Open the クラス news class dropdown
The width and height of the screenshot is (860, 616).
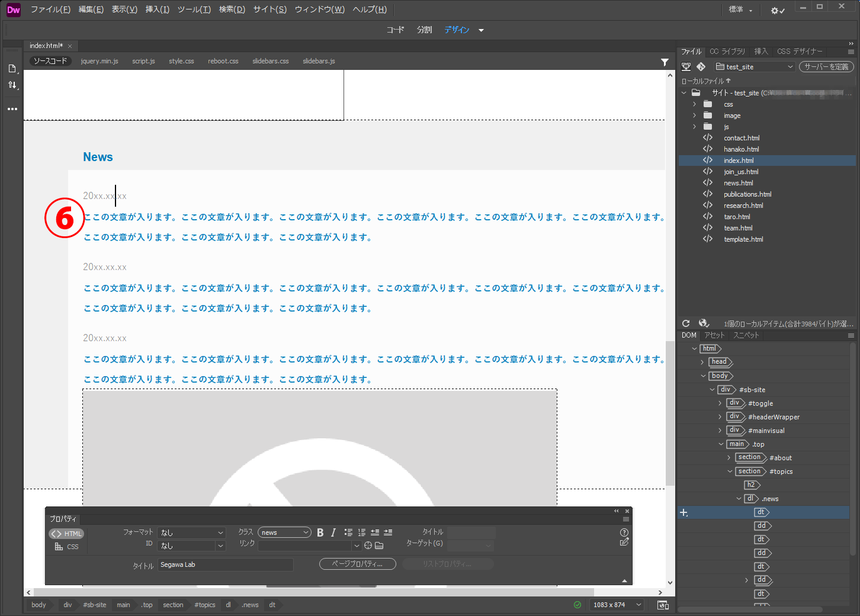(x=284, y=532)
